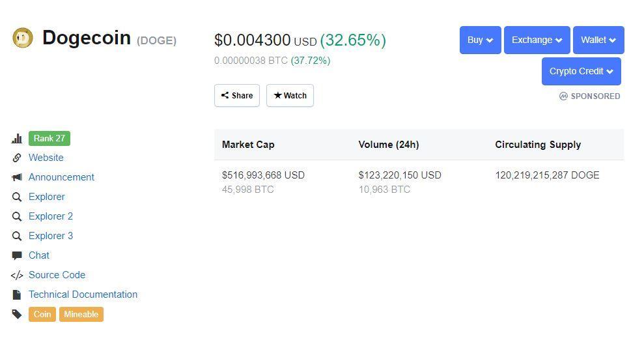644x344 pixels.
Task: Open the Wallet dropdown
Action: tap(598, 40)
